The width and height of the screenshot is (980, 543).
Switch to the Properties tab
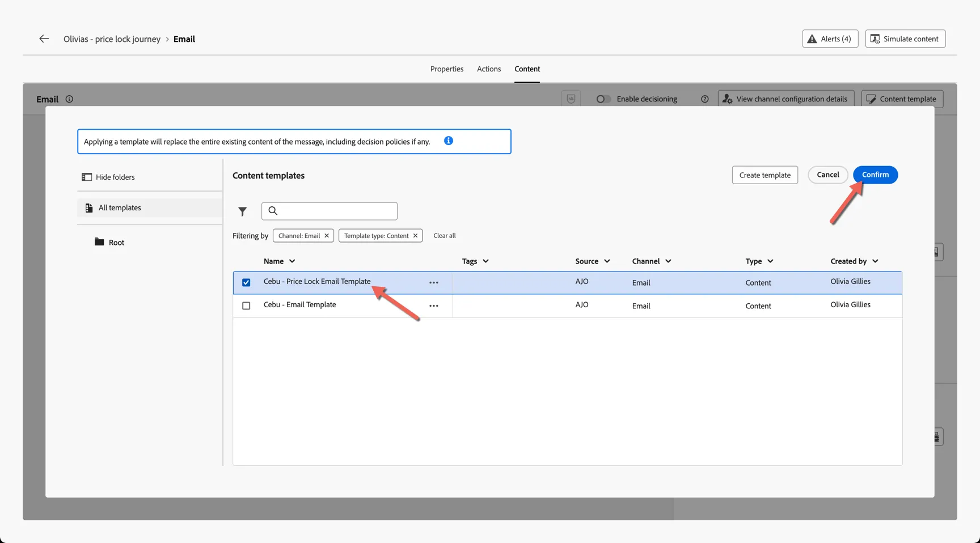click(x=447, y=69)
